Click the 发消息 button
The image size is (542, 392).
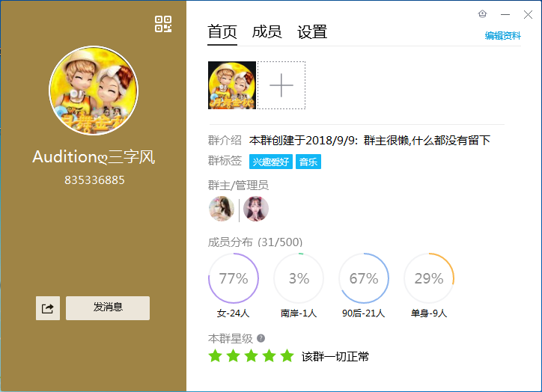click(x=108, y=308)
